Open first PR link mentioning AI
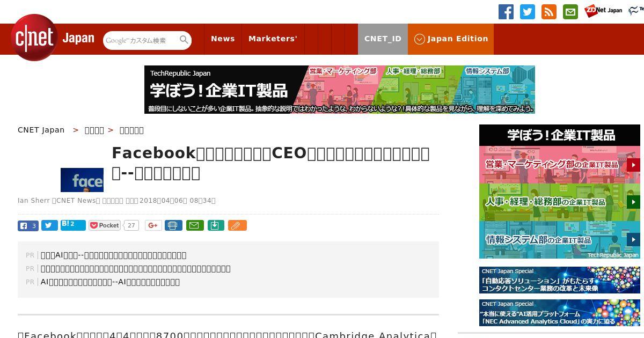The height and width of the screenshot is (338, 644). coord(114,255)
